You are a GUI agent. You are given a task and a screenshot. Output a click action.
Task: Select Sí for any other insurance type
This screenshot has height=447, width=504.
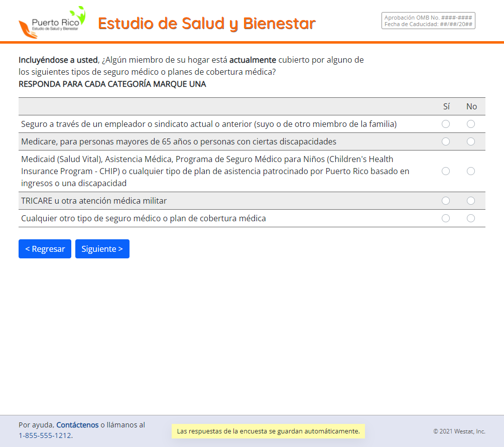tap(445, 218)
